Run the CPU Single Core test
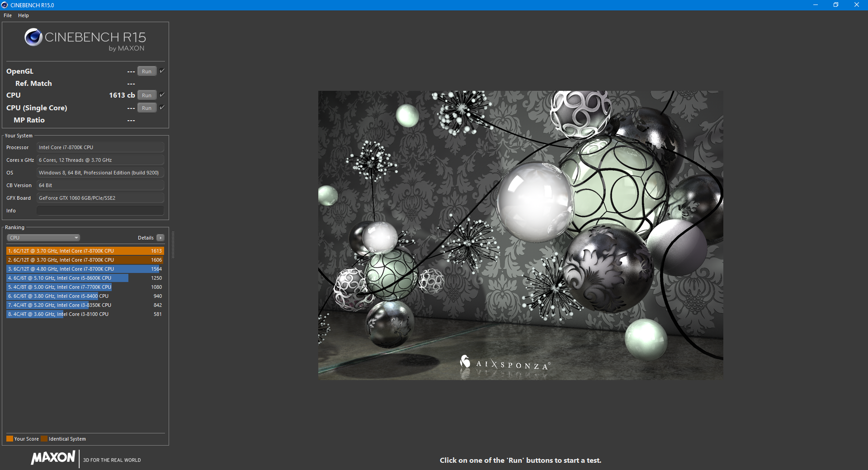Screen dimensions: 868x470 tap(147, 108)
